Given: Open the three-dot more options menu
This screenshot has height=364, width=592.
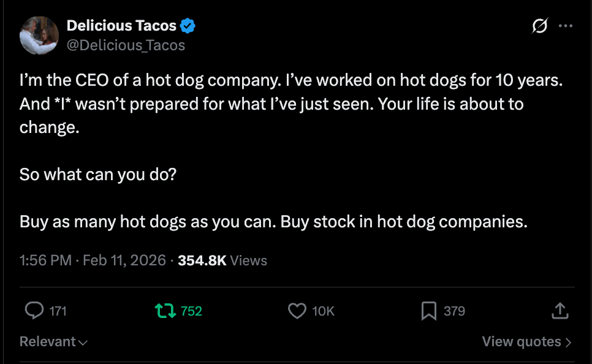Looking at the screenshot, I should tap(566, 26).
